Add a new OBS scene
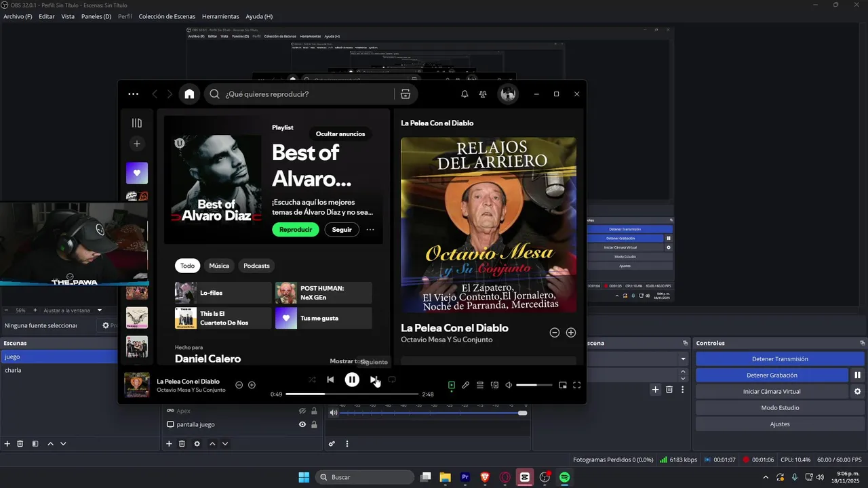Image resolution: width=868 pixels, height=488 pixels. pos(7,444)
